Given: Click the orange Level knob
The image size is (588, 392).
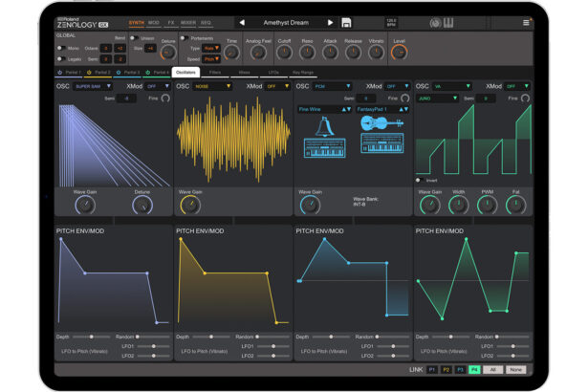Looking at the screenshot, I should (x=399, y=53).
